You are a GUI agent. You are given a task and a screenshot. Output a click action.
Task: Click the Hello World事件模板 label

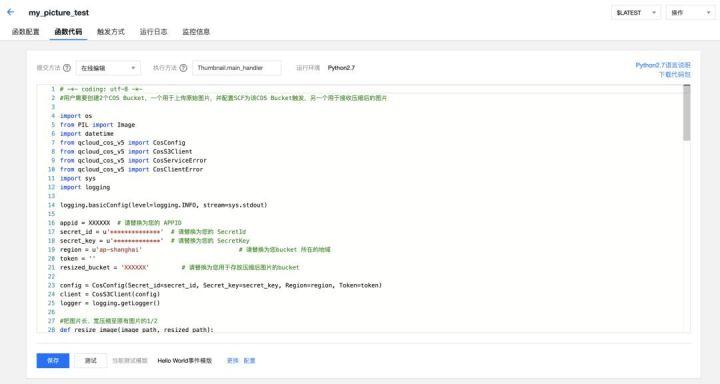(185, 361)
